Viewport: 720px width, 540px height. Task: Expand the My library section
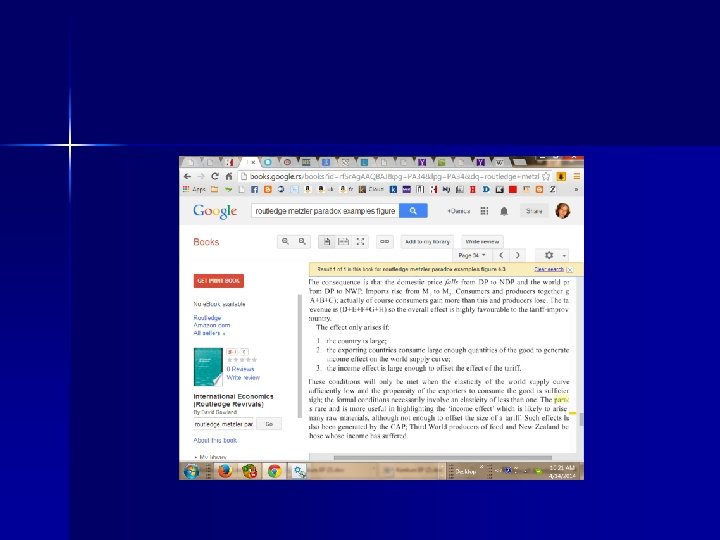tap(211, 457)
